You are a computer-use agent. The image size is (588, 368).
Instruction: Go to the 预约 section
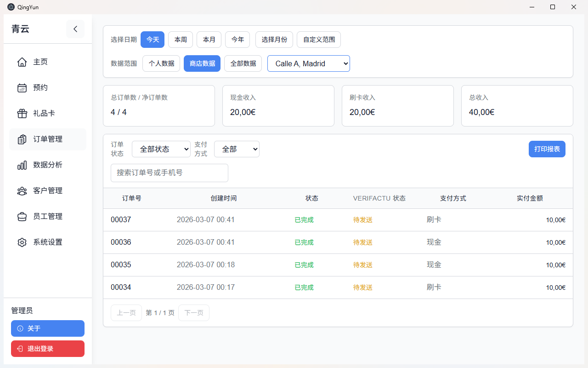pyautogui.click(x=48, y=88)
